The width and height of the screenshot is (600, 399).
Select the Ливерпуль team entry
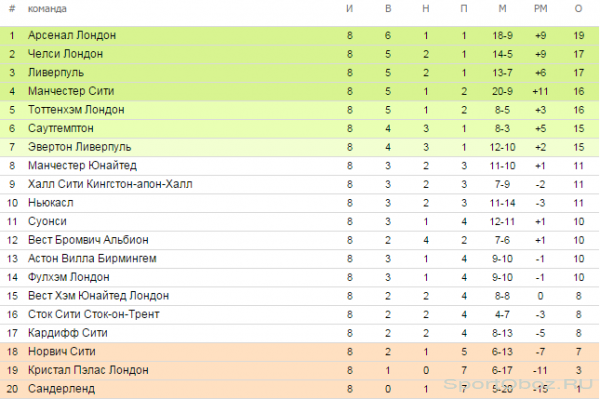coord(55,73)
